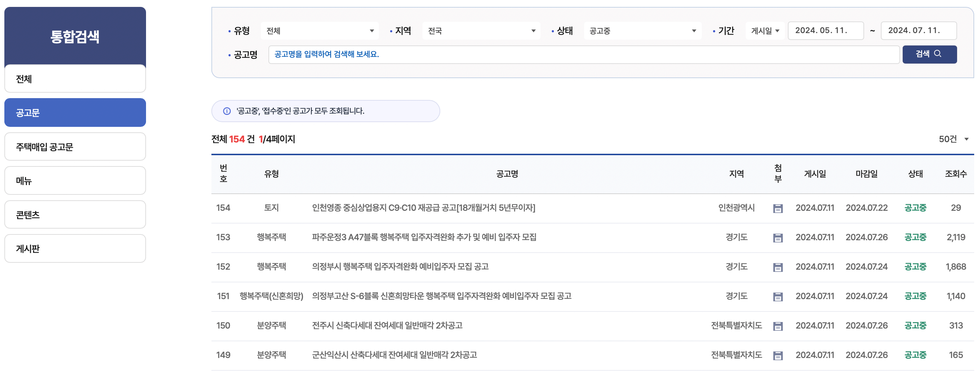Viewport: 980px width, 374px height.
Task: Open the 상태 status dropdown set to 공고중
Action: point(642,31)
